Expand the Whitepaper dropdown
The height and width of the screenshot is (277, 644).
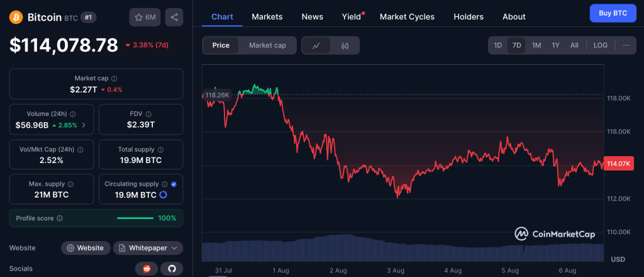click(x=148, y=248)
